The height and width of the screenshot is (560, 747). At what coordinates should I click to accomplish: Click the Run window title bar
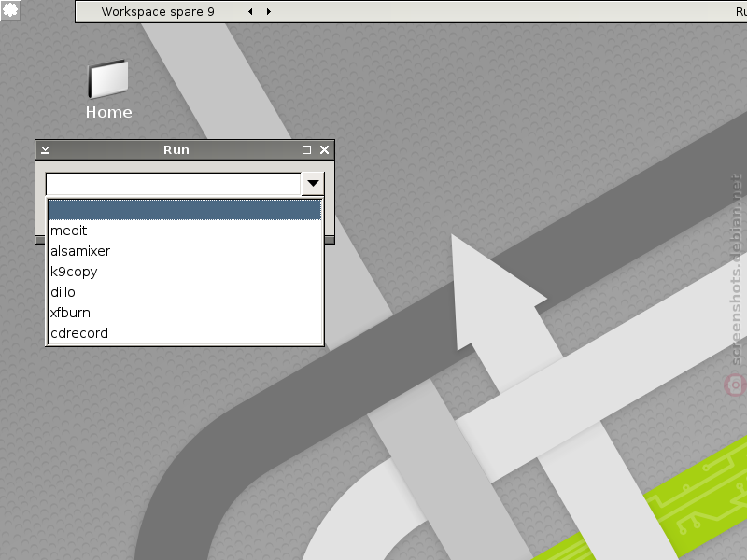pos(176,150)
